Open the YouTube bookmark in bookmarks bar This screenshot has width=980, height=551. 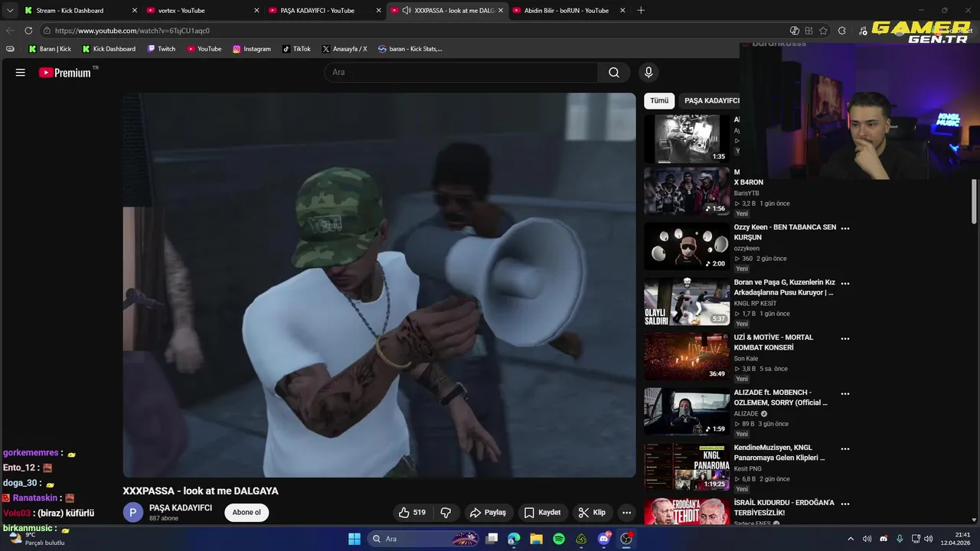(204, 49)
